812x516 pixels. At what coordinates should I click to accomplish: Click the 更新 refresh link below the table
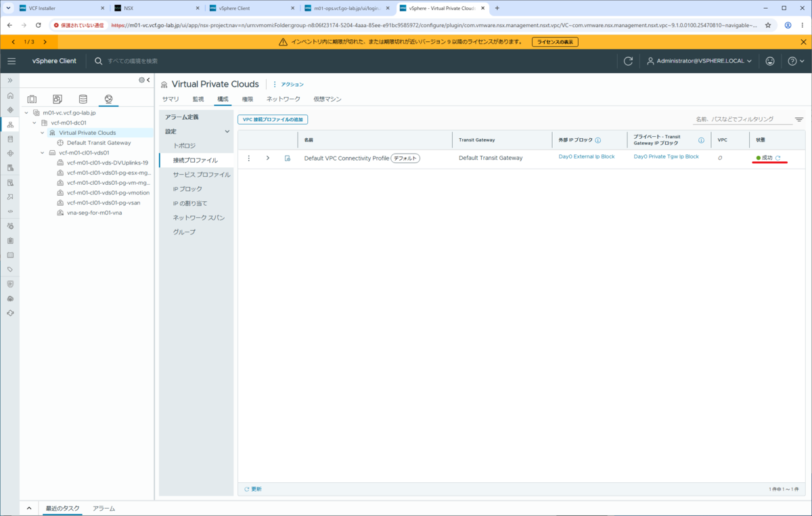[x=253, y=488]
